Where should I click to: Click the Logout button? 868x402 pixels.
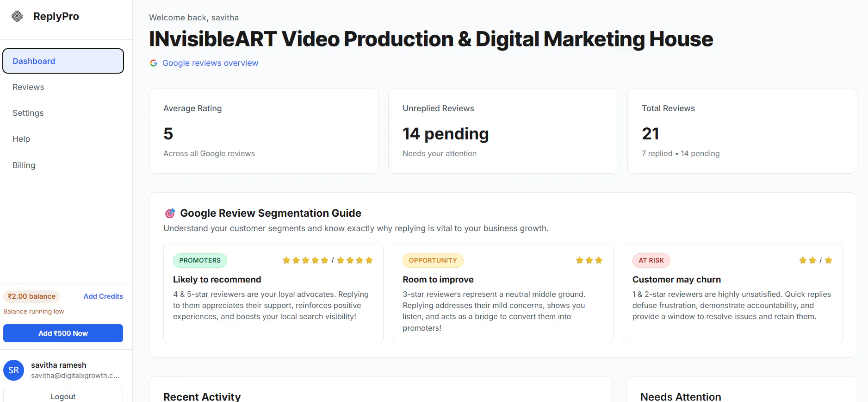click(63, 396)
